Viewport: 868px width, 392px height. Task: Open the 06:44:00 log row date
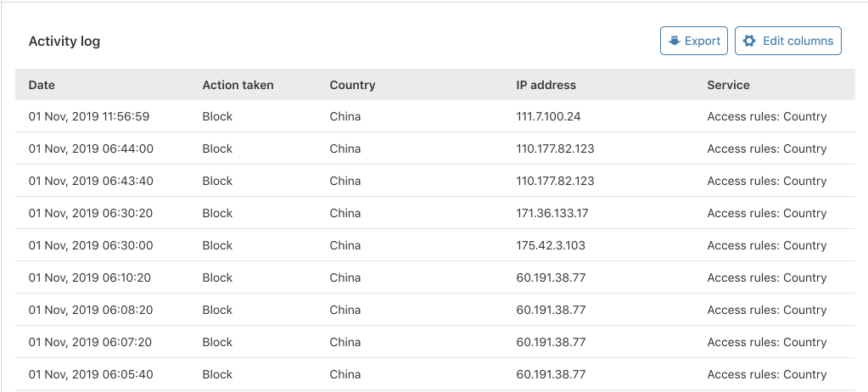click(91, 148)
